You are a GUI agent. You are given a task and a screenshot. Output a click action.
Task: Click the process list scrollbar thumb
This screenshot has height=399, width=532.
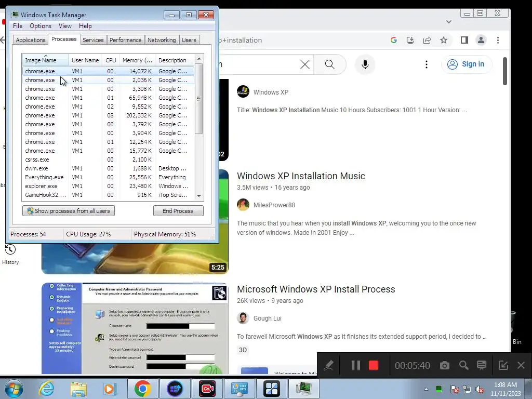click(199, 99)
